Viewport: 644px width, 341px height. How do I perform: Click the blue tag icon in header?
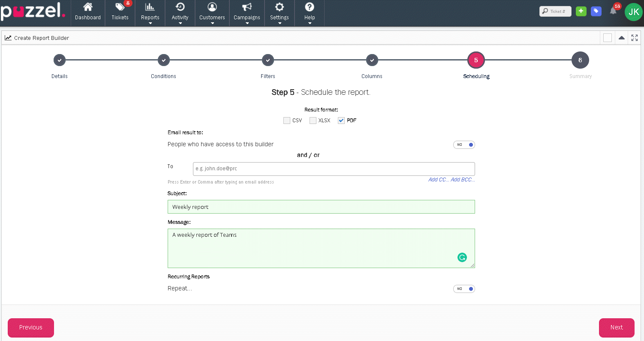point(596,12)
